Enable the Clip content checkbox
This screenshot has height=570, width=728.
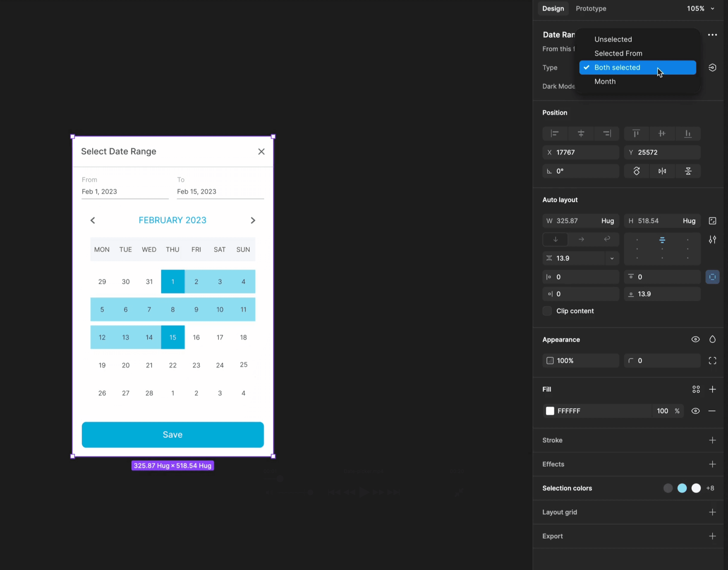(547, 311)
